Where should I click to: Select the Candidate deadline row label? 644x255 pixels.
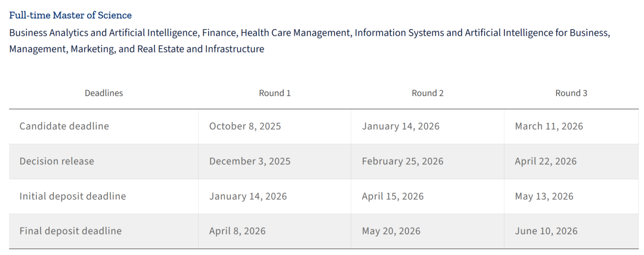click(64, 127)
